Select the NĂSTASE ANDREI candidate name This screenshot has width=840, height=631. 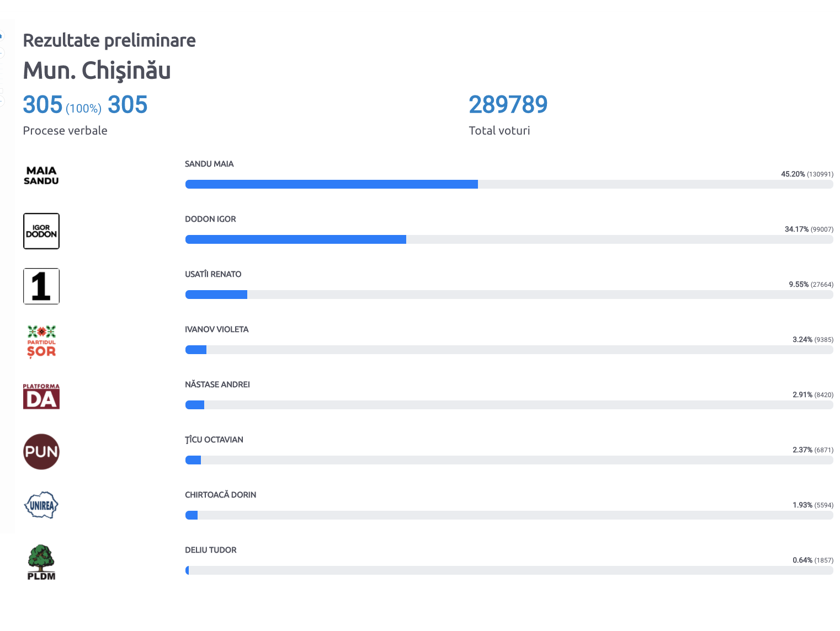[x=217, y=384]
